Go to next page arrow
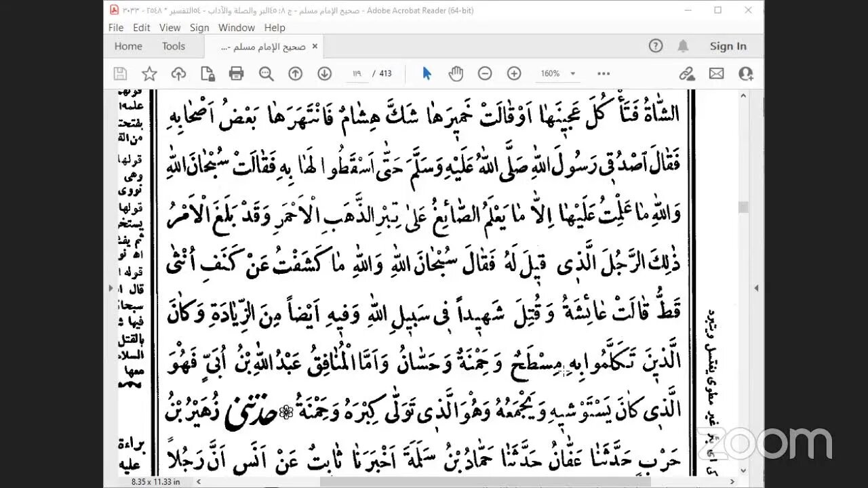 pos(324,74)
